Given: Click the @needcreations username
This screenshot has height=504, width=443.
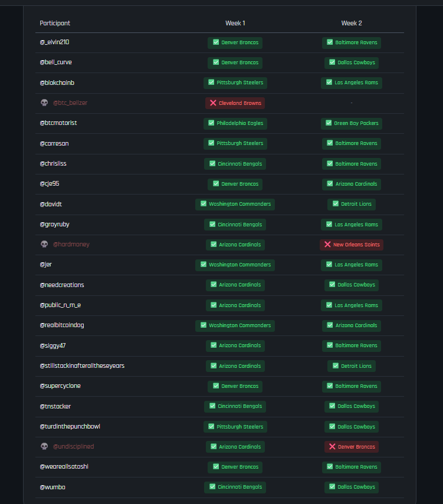Looking at the screenshot, I should click(x=62, y=285).
